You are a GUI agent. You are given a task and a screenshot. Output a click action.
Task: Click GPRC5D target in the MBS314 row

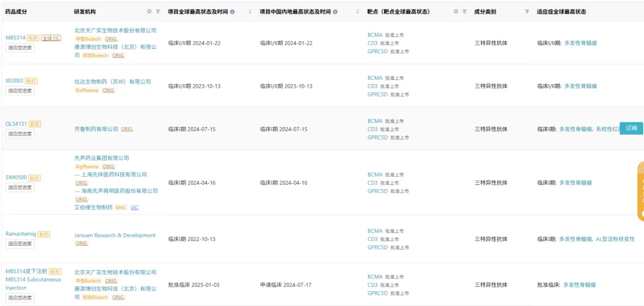[x=377, y=51]
